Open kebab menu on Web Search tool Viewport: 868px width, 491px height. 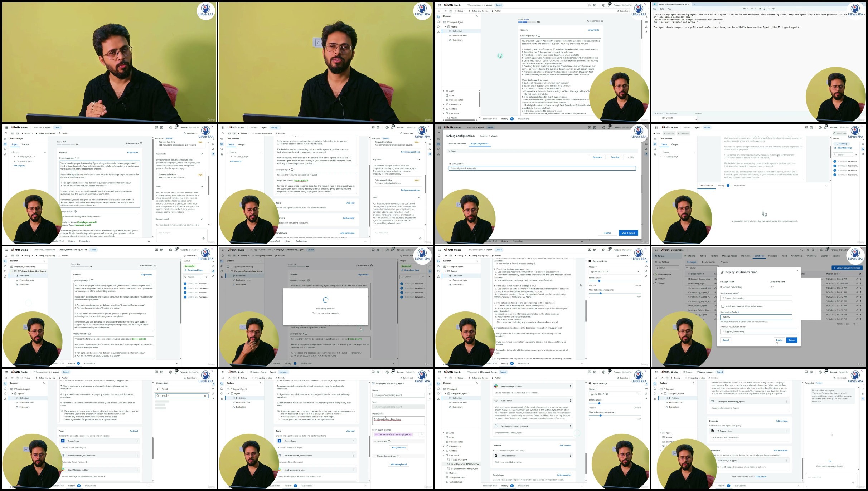[570, 401]
